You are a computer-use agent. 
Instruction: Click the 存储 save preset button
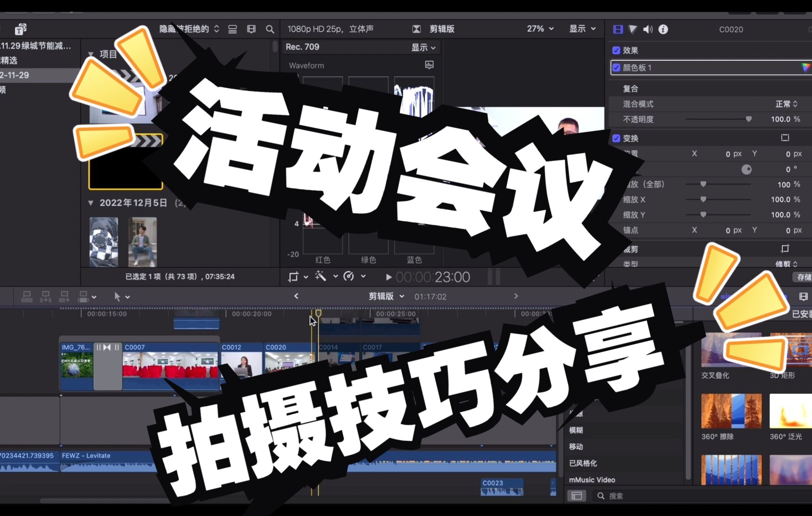pos(804,277)
